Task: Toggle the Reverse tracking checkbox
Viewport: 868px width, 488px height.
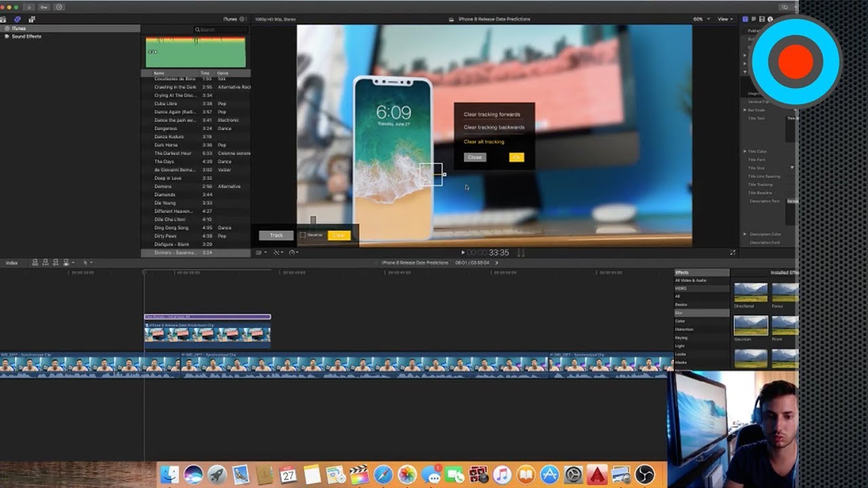Action: click(303, 235)
